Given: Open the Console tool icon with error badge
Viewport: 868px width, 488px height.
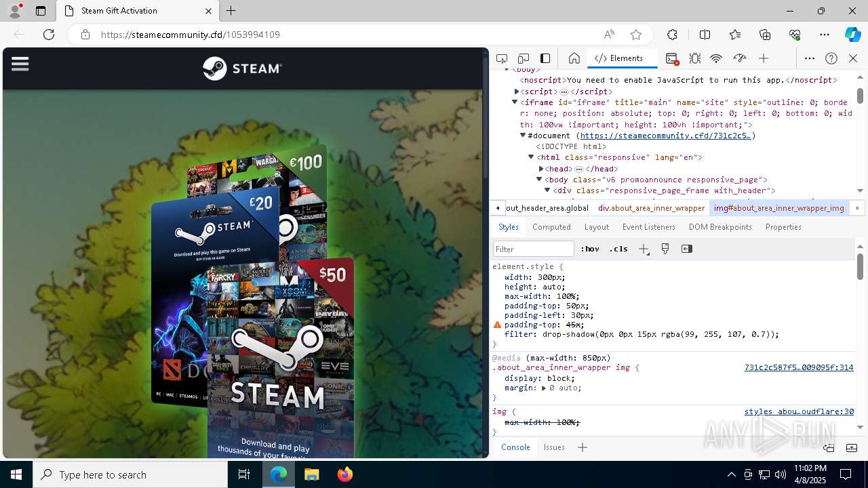Looking at the screenshot, I should coord(672,59).
